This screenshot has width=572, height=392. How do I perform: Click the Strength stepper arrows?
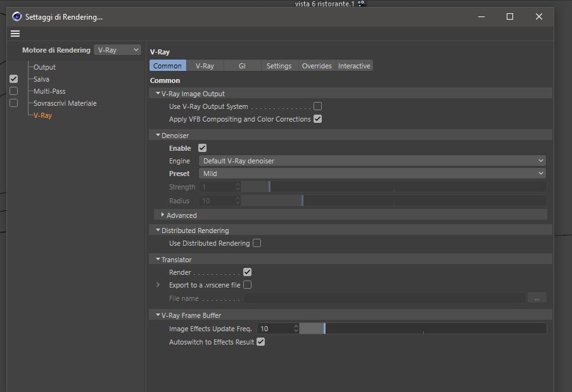238,187
